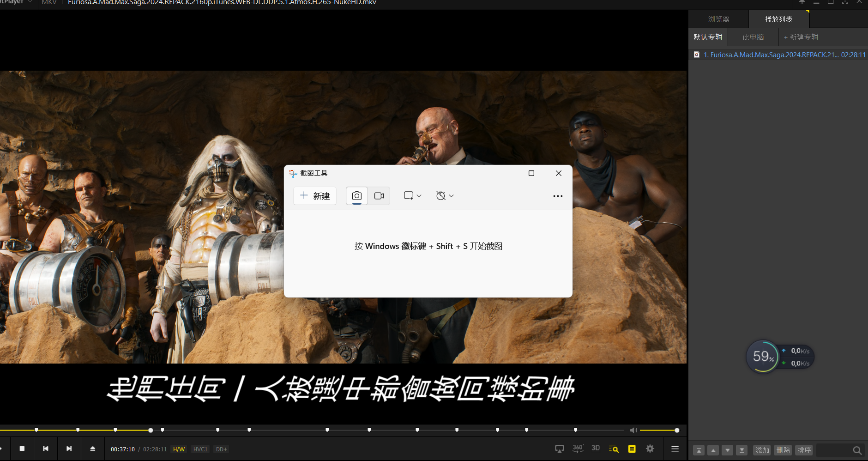This screenshot has width=868, height=461.
Task: Toggle 3D video mode
Action: pos(596,449)
